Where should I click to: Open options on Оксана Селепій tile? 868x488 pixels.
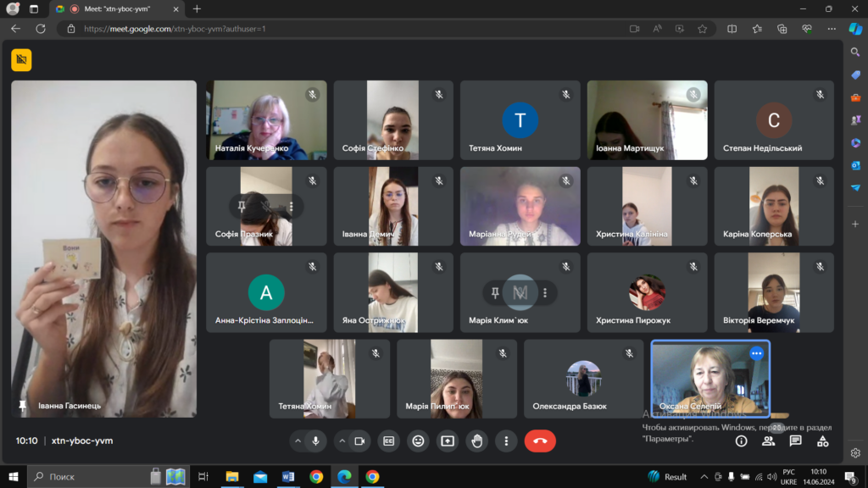pyautogui.click(x=756, y=353)
